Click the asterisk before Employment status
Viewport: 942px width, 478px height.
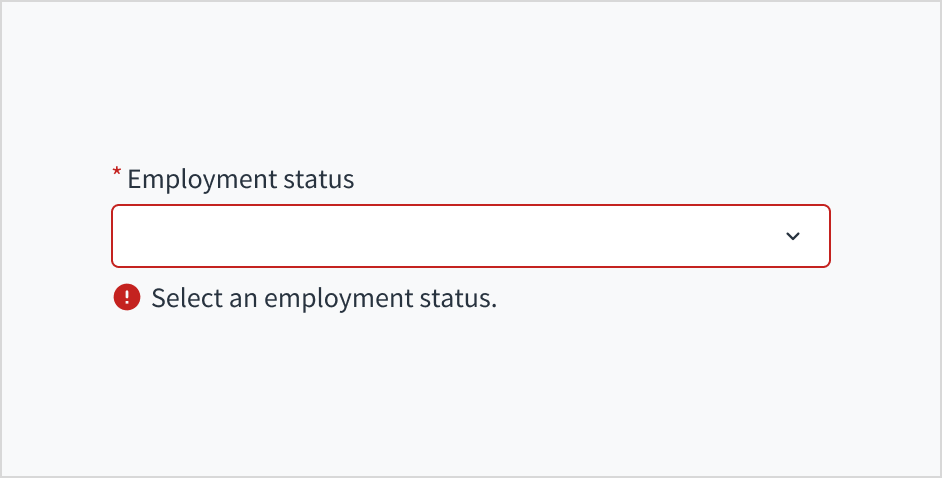point(116,175)
